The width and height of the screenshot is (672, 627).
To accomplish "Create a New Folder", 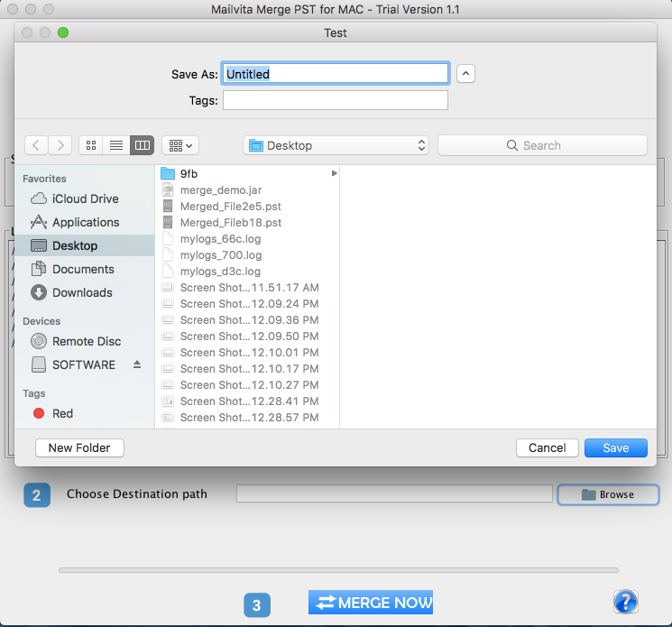I will pyautogui.click(x=79, y=447).
